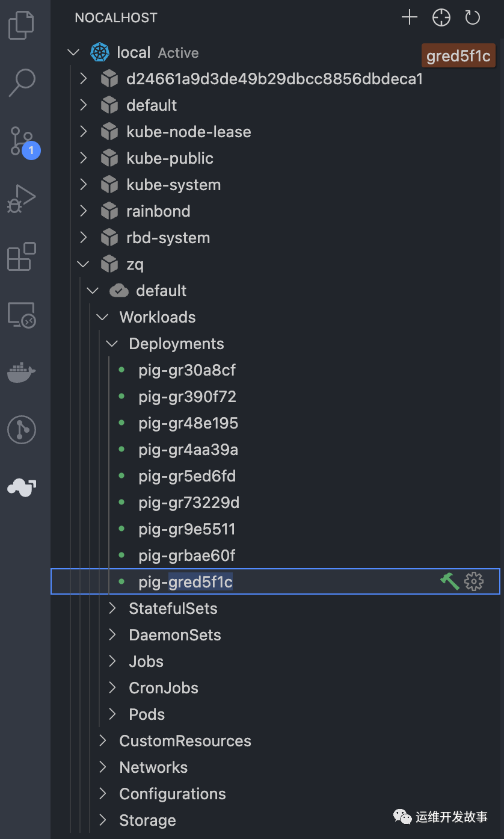Select the rainbond namespace
This screenshot has width=504, height=839.
(x=158, y=211)
